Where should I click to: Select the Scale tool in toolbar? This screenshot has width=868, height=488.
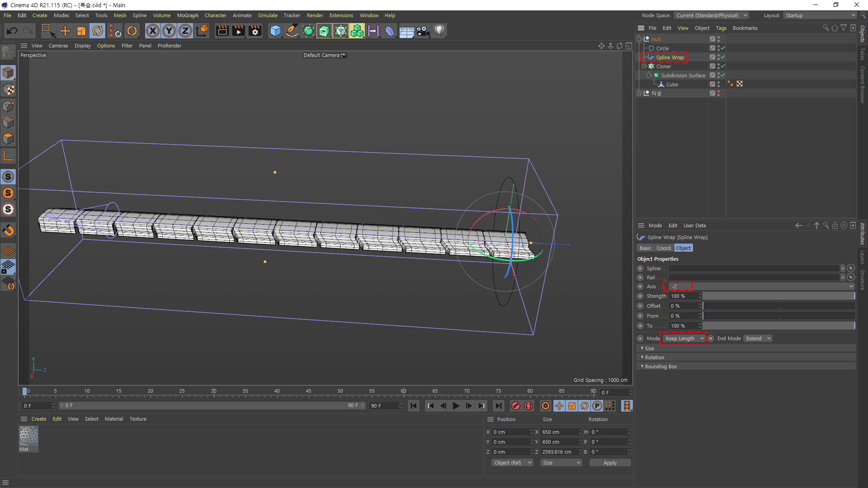pyautogui.click(x=81, y=31)
